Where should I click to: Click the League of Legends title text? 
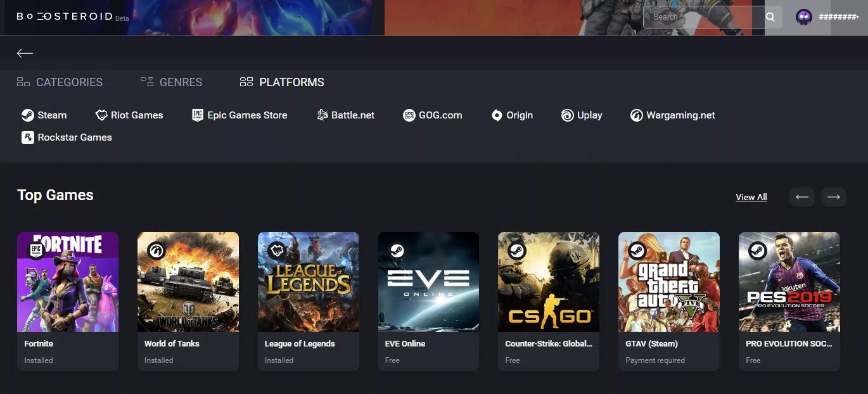[x=300, y=344]
